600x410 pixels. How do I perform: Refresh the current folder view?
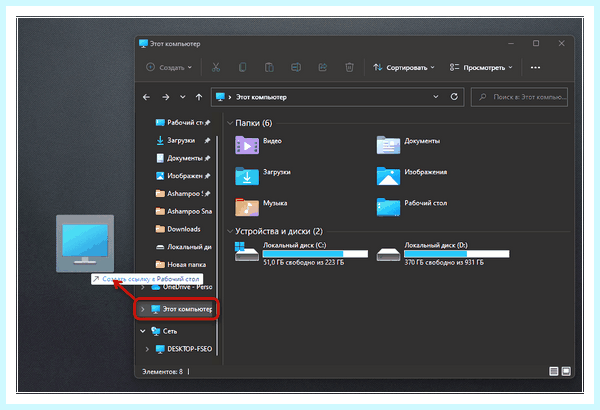click(454, 96)
